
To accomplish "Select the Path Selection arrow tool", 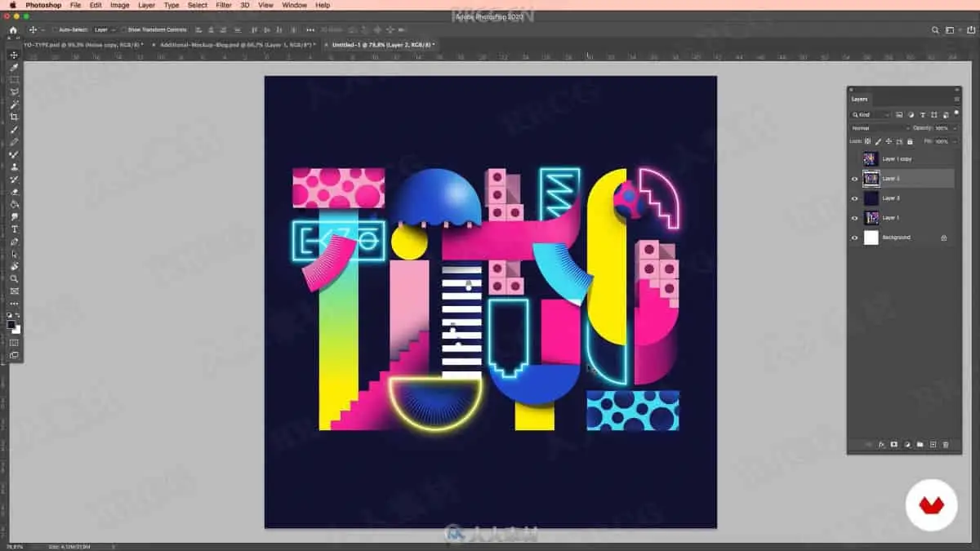I will pyautogui.click(x=14, y=254).
